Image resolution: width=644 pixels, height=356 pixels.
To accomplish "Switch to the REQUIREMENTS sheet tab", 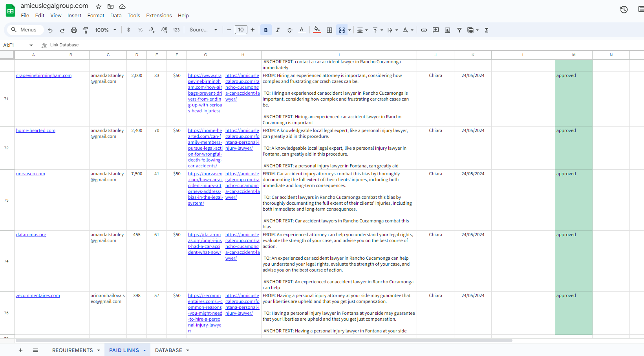I will pyautogui.click(x=73, y=350).
